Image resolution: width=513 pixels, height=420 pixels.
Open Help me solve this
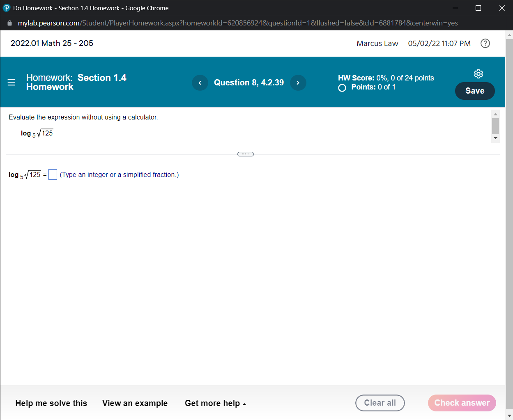[51, 403]
